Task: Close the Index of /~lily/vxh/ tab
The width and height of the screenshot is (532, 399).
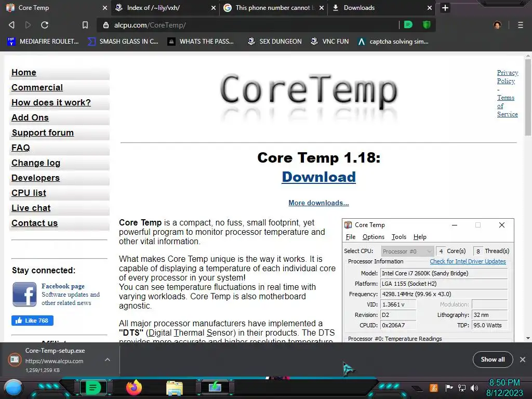Action: (x=214, y=8)
